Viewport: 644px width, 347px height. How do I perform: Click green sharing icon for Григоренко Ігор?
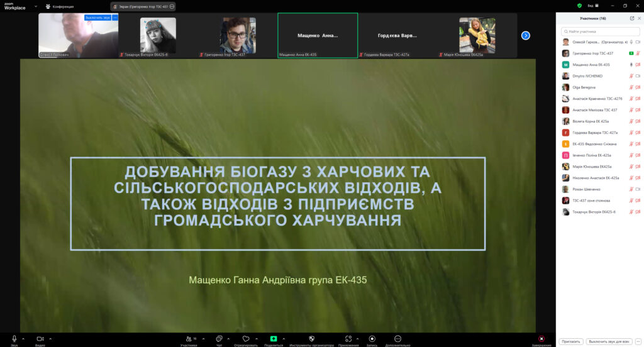(631, 53)
